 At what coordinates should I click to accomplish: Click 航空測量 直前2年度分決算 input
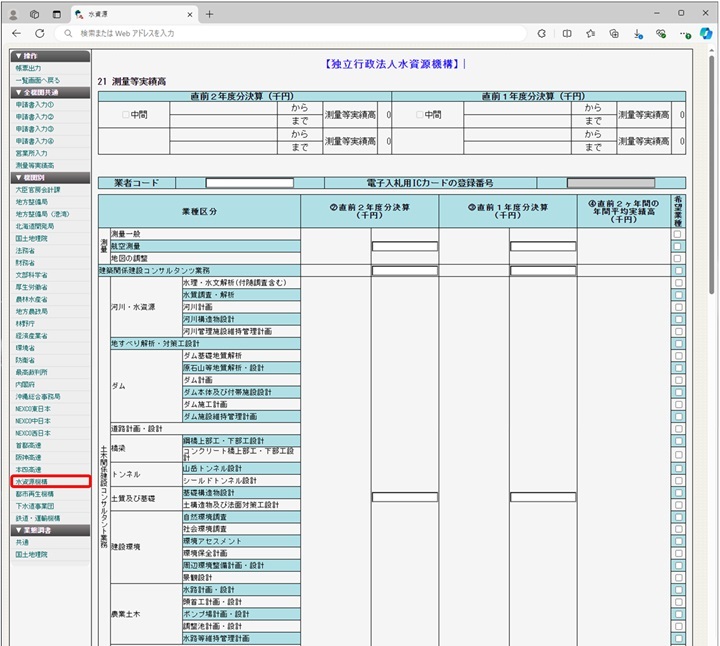405,247
